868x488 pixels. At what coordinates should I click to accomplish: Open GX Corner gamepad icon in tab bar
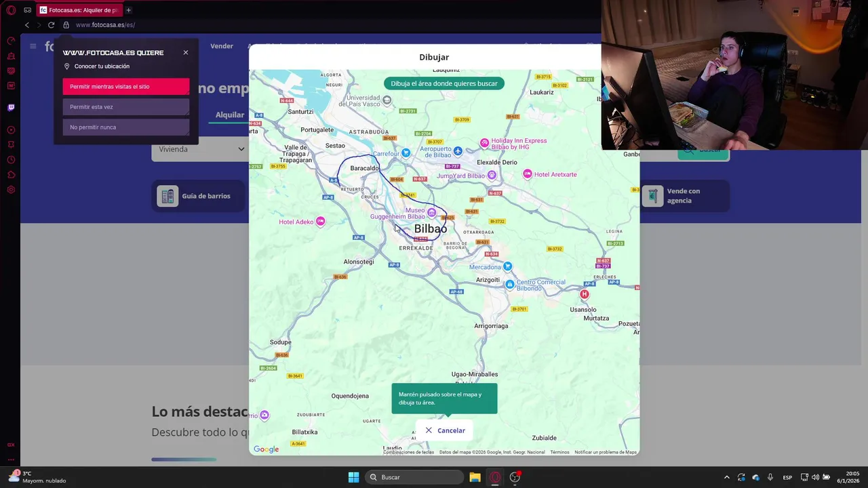click(x=28, y=10)
